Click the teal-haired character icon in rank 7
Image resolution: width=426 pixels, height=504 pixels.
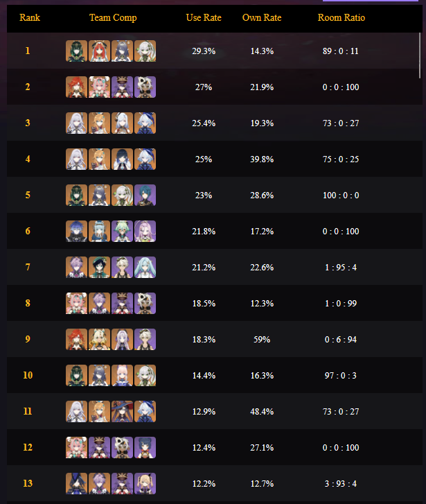[145, 267]
